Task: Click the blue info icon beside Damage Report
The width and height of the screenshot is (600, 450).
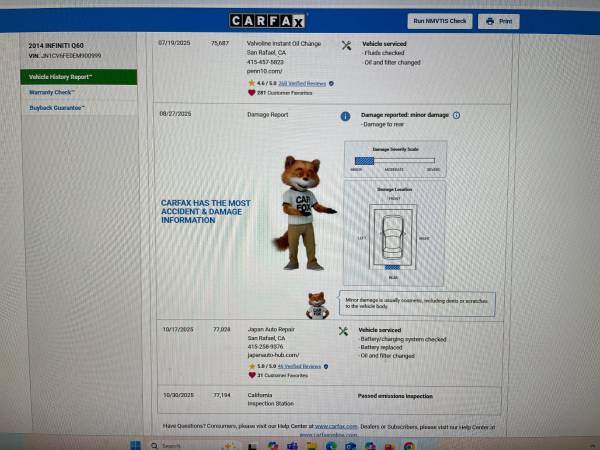Action: (x=346, y=116)
